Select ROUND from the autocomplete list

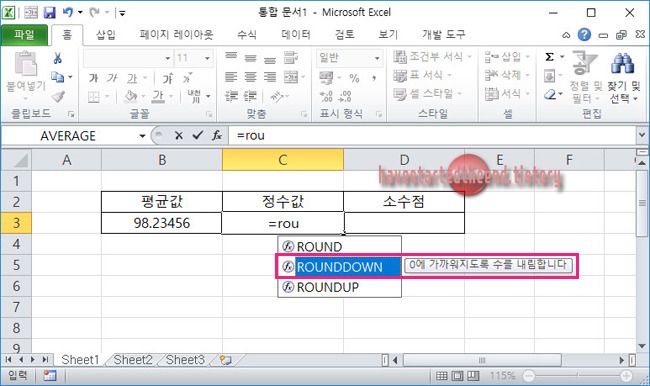[x=339, y=247]
